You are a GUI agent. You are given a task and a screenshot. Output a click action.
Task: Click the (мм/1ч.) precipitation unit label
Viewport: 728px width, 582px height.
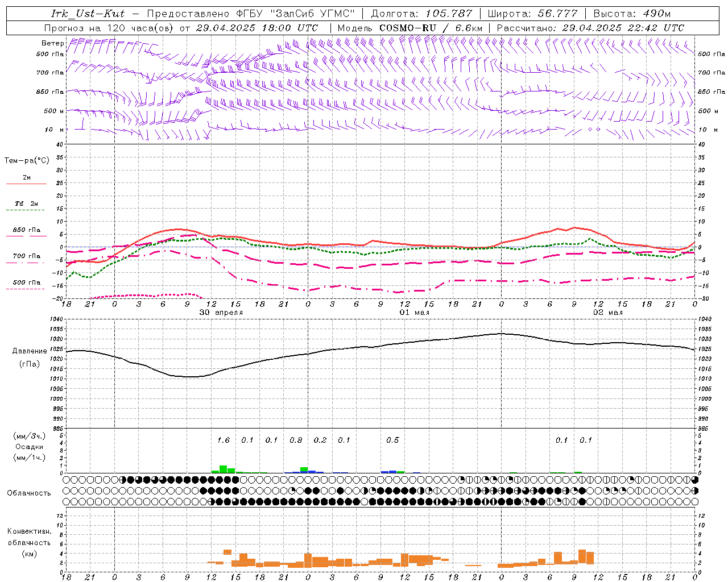[x=29, y=458]
